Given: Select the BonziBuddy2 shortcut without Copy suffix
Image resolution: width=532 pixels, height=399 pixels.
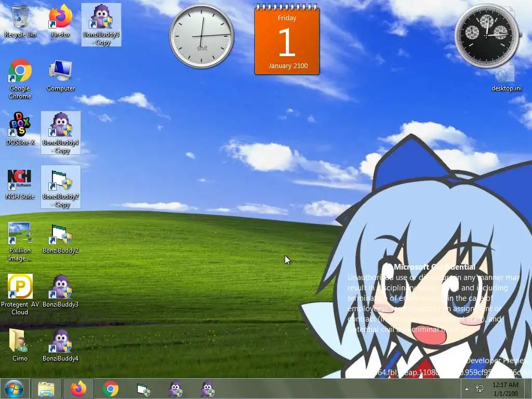Looking at the screenshot, I should pyautogui.click(x=61, y=238).
